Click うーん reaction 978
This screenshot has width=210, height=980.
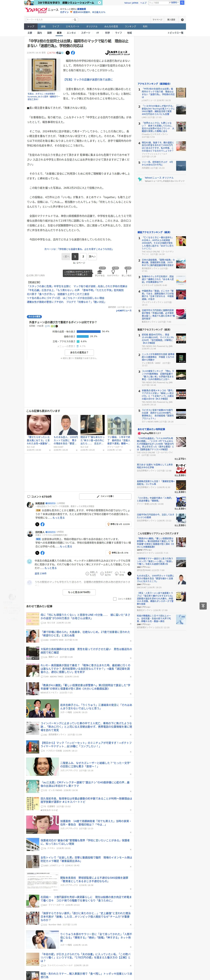120,573
